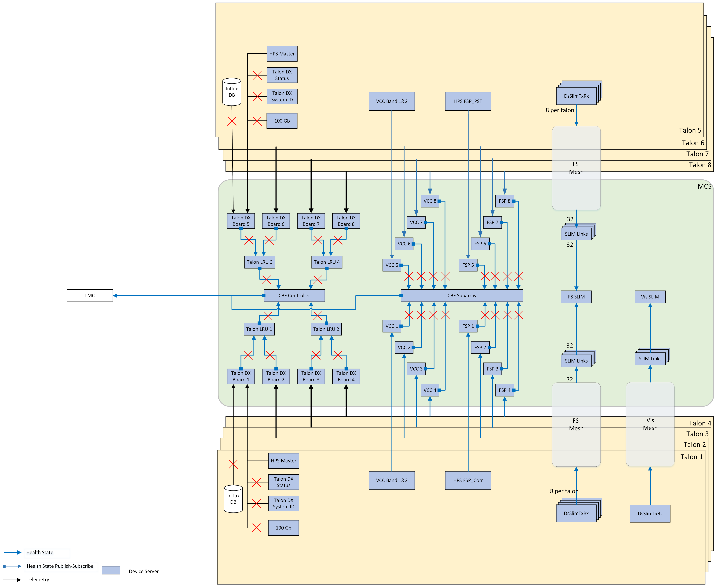Select the VCC 3 node
This screenshot has height=588, width=718.
pyautogui.click(x=416, y=369)
